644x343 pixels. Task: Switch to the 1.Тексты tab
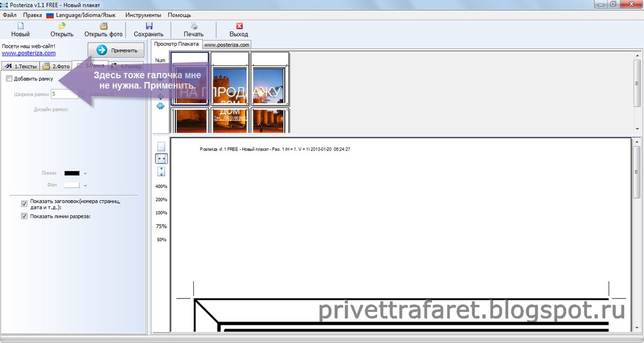(x=21, y=66)
